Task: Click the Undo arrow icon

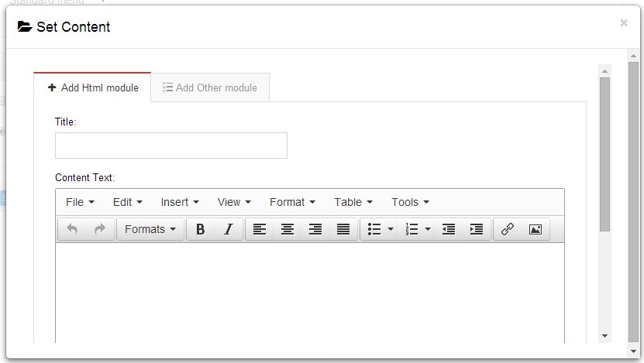Action: (72, 229)
